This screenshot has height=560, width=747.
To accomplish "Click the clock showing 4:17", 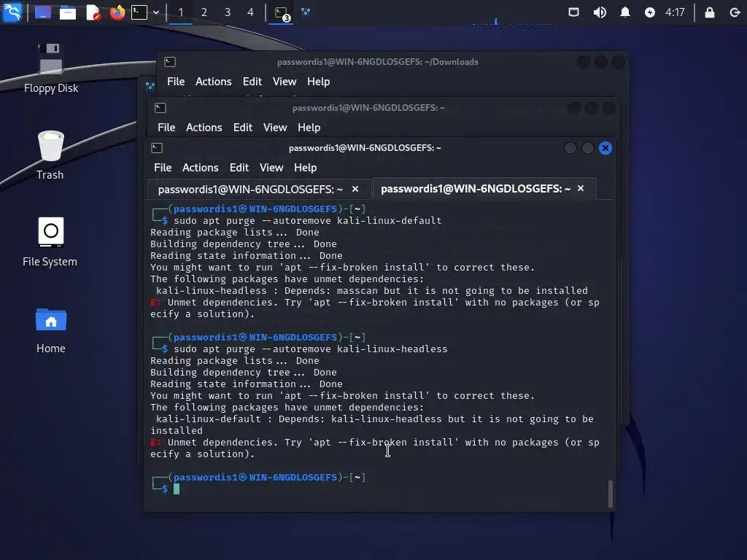I will [675, 12].
